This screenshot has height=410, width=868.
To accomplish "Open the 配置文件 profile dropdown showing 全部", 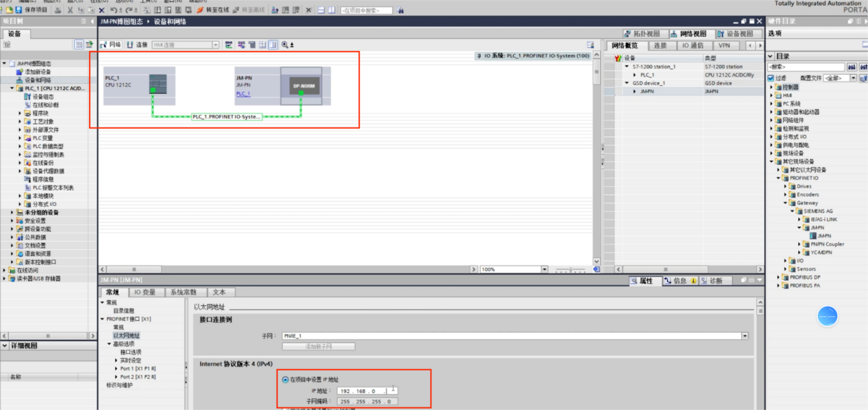I will point(839,78).
